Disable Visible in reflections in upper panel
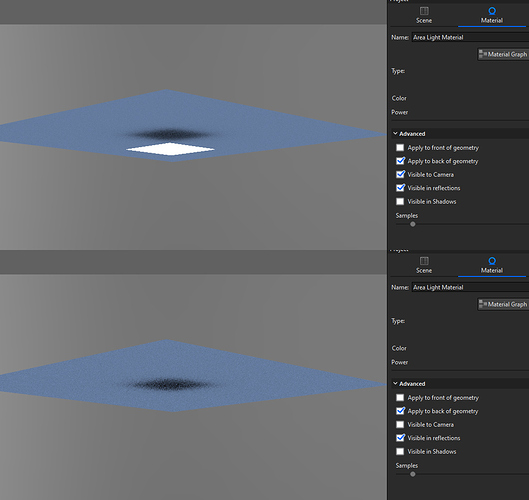 [400, 188]
